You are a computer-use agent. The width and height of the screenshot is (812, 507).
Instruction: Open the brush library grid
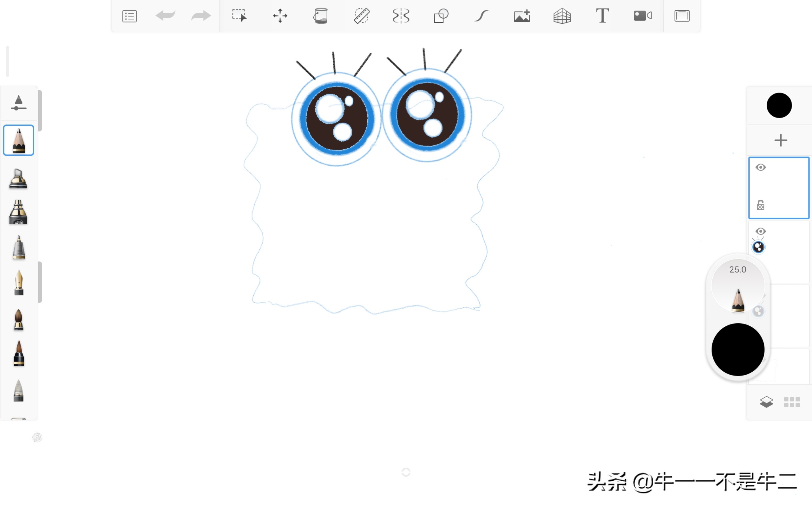(792, 402)
